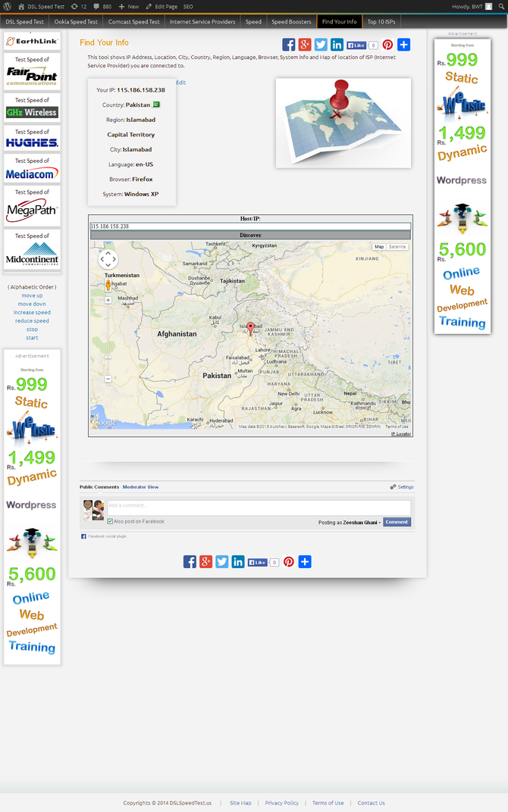Go to DSL Speed Test nav tab
The width and height of the screenshot is (508, 812).
[x=25, y=22]
